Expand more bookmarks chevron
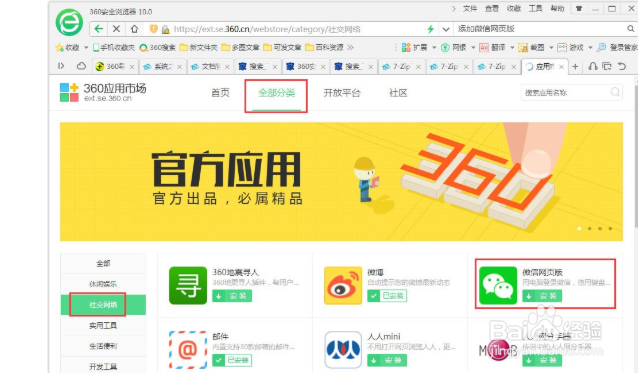Viewport: 638px width, 373px height. point(350,48)
